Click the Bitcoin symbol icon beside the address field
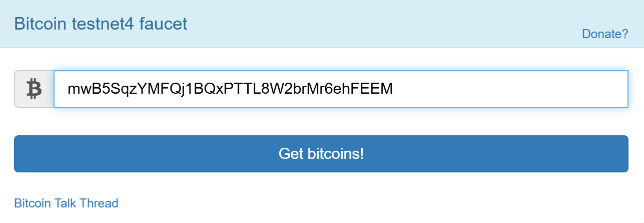Screen dimensions: 644x223 pos(34,89)
